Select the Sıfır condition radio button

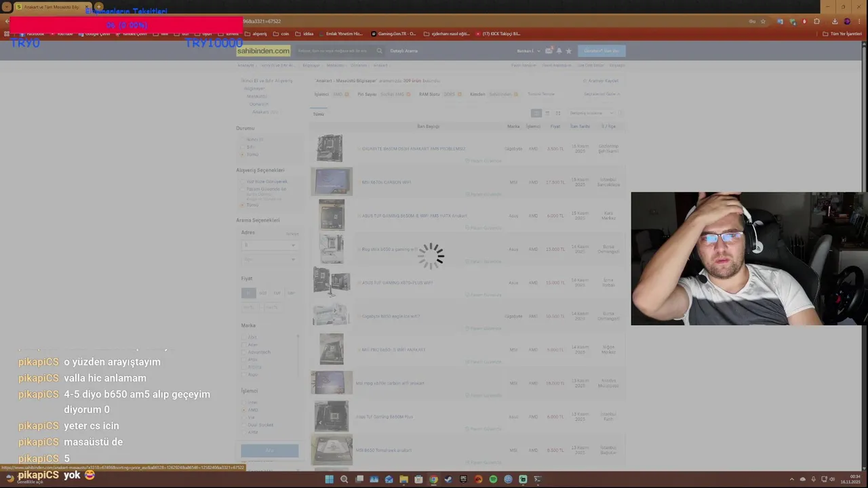pyautogui.click(x=243, y=147)
